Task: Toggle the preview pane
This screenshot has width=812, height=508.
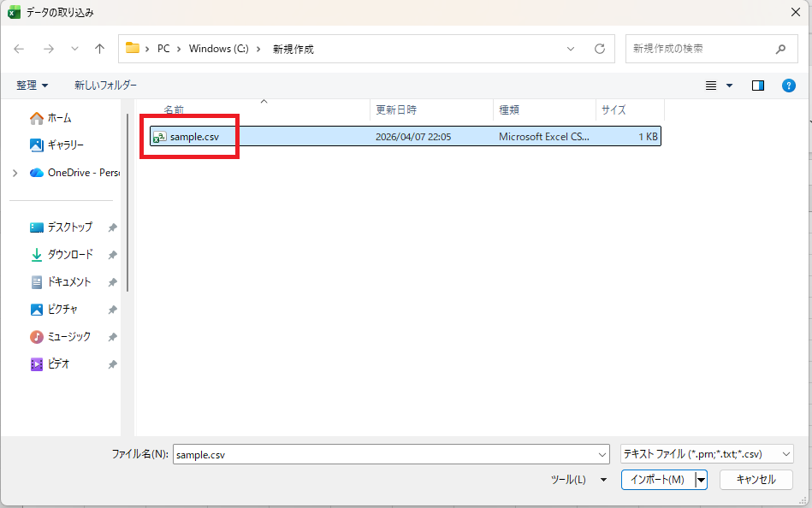Action: pyautogui.click(x=756, y=86)
